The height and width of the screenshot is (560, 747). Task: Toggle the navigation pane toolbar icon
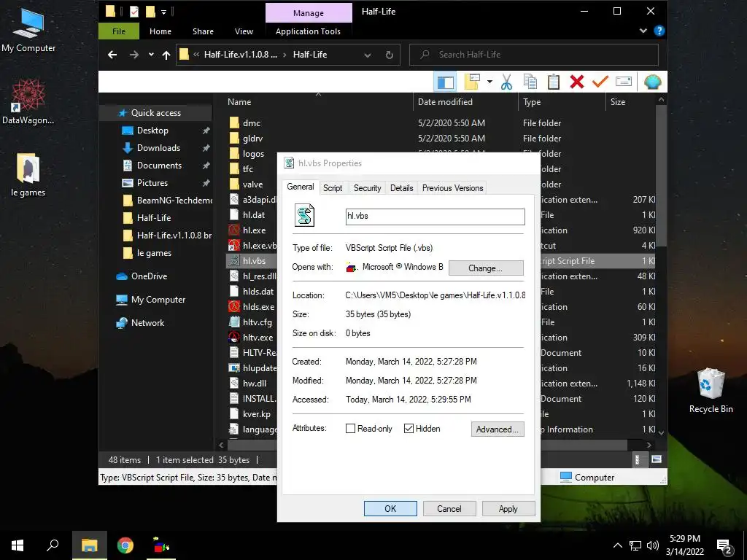click(x=446, y=82)
